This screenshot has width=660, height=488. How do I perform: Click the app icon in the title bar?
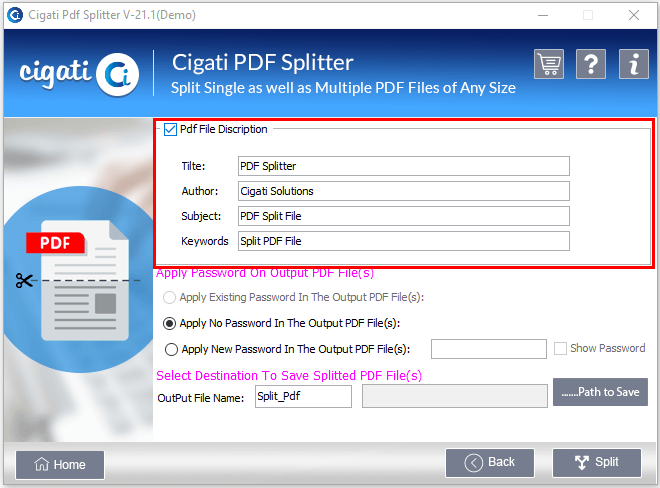coord(15,15)
